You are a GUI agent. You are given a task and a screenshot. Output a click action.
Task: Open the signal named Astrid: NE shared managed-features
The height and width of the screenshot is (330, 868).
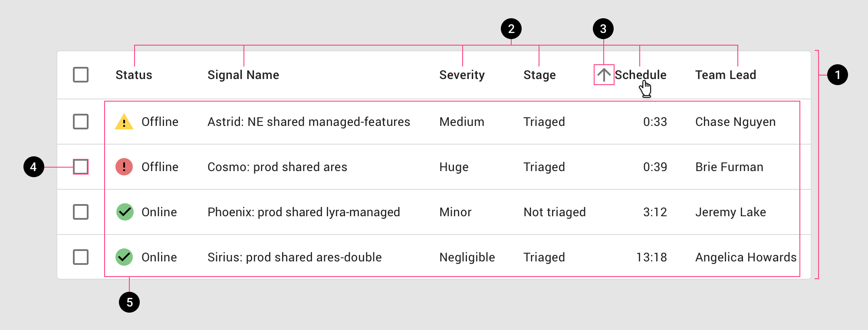pyautogui.click(x=308, y=122)
